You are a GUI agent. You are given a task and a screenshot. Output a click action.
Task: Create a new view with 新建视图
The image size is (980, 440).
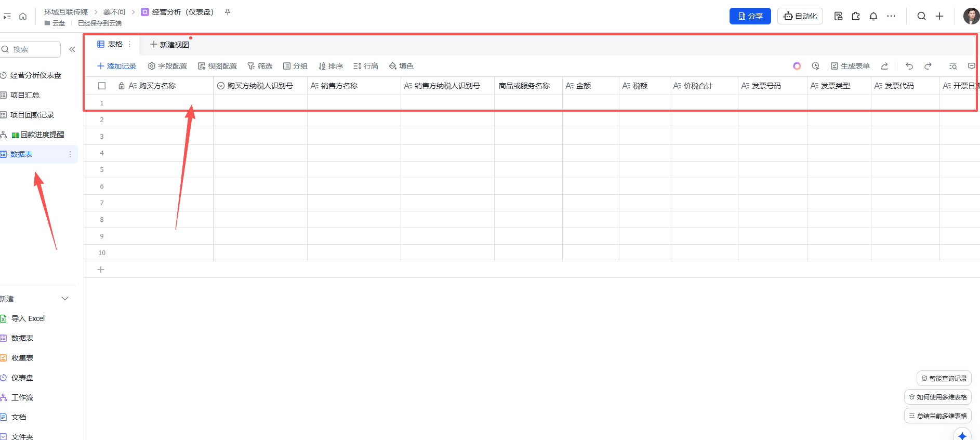point(170,45)
